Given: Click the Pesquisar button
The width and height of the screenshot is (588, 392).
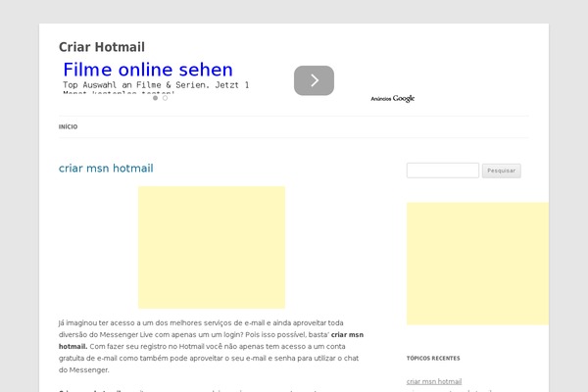Looking at the screenshot, I should coord(502,171).
